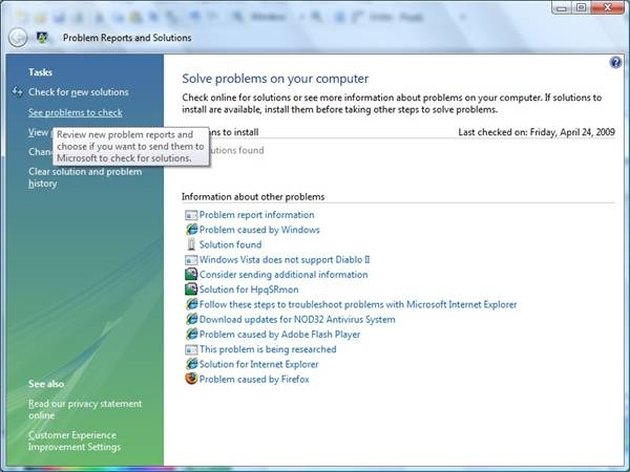
Task: Click the Tasks heading in sidebar
Action: (40, 72)
